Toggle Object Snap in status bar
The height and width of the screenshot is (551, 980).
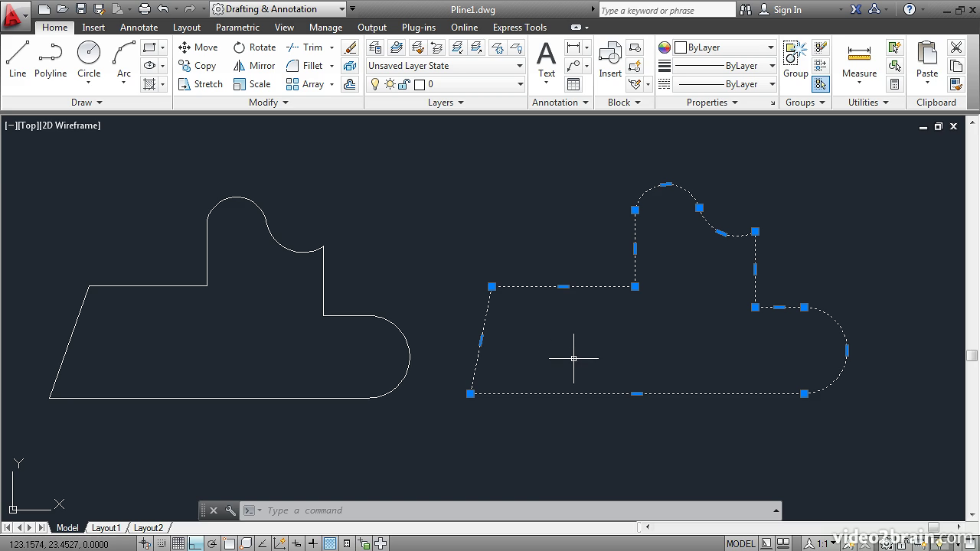point(229,544)
